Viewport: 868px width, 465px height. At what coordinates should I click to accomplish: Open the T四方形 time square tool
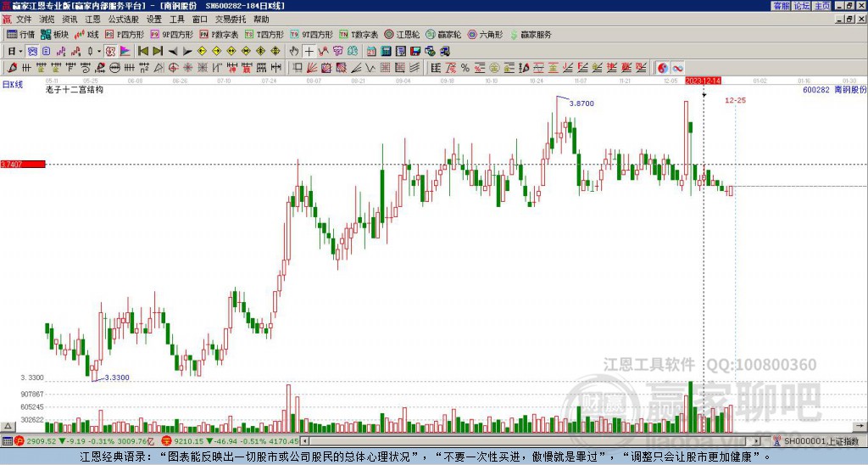pos(264,34)
